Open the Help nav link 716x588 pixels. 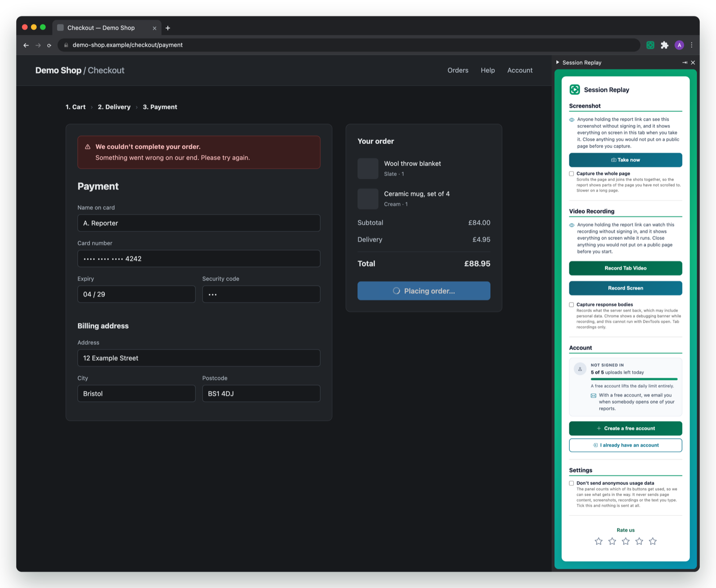tap(488, 70)
